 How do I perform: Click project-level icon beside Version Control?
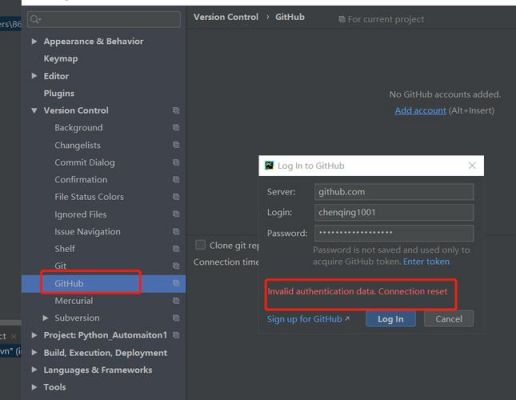click(x=176, y=110)
